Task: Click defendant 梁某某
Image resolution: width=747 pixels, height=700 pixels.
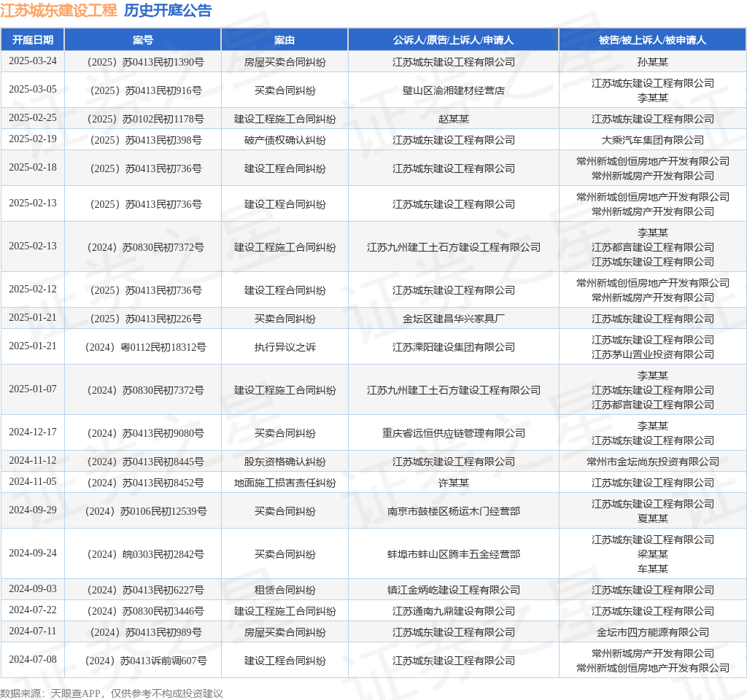Action: click(652, 555)
